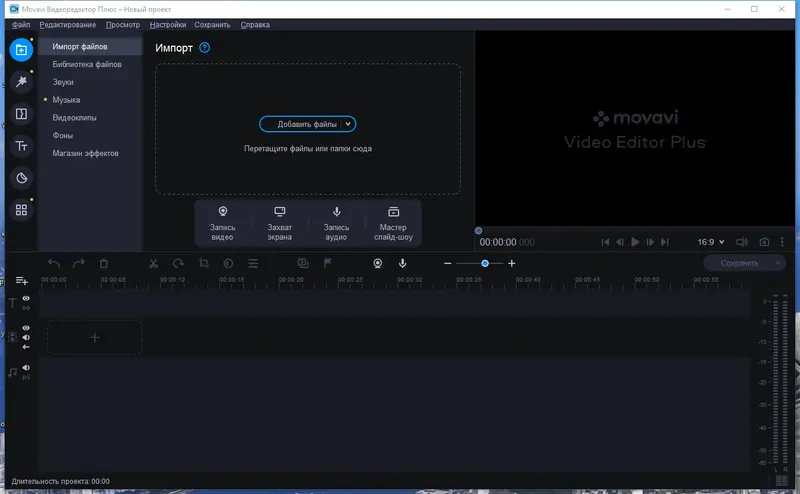Mute the video track speaker toggle
Screen dimensions: 800x494
tap(26, 337)
